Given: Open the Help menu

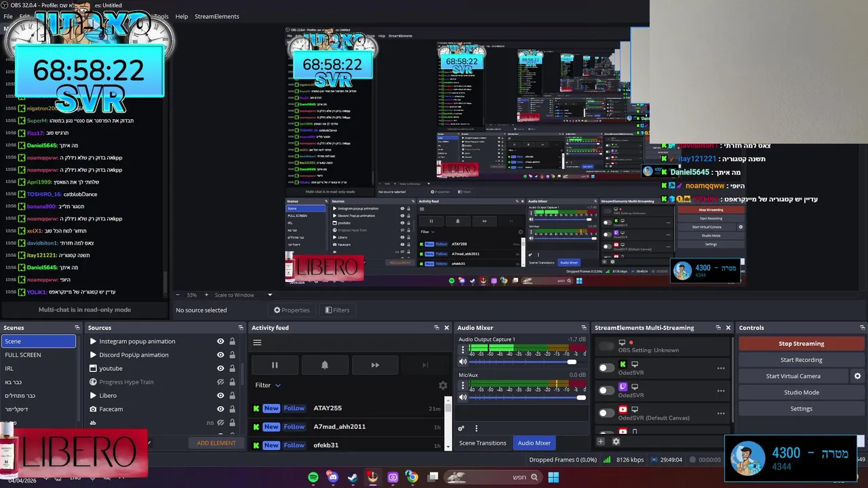Looking at the screenshot, I should click(182, 16).
